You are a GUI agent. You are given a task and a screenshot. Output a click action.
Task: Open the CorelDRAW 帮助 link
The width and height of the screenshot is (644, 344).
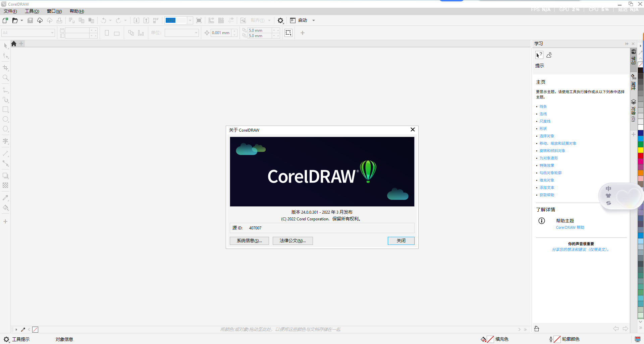(x=570, y=227)
